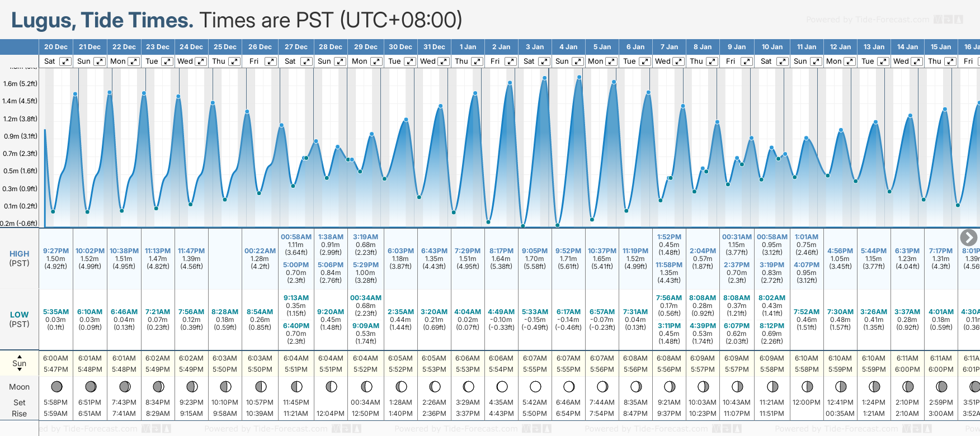Click the moon phase icon for 20 Dec
The height and width of the screenshot is (436, 980).
point(56,386)
